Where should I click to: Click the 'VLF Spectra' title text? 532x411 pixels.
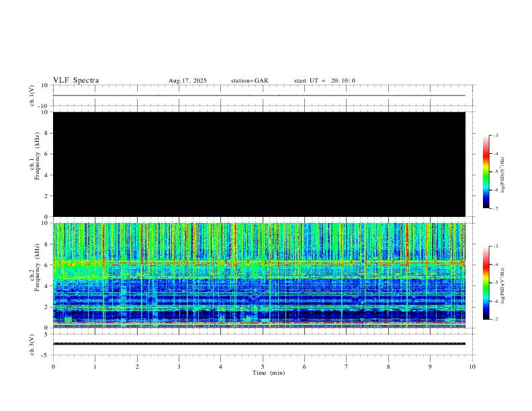click(76, 81)
